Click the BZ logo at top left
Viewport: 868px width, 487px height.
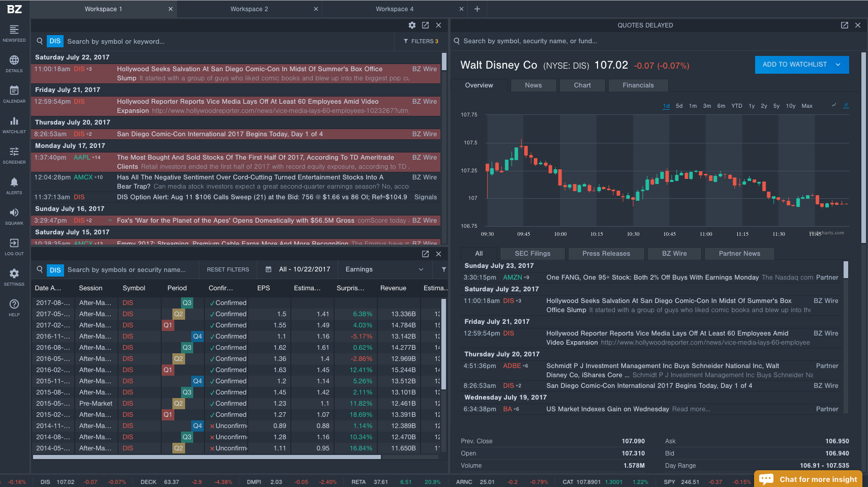coord(14,9)
